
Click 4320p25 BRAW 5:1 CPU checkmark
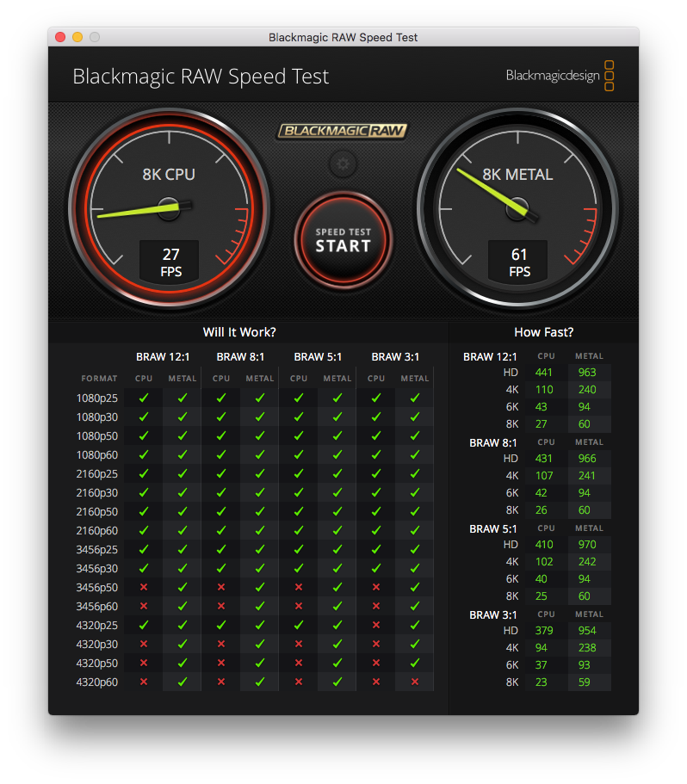[299, 625]
